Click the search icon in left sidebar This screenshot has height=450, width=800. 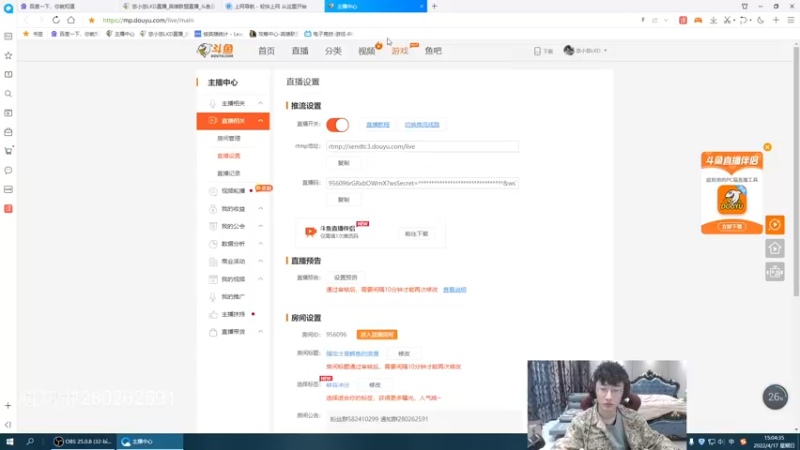click(8, 94)
